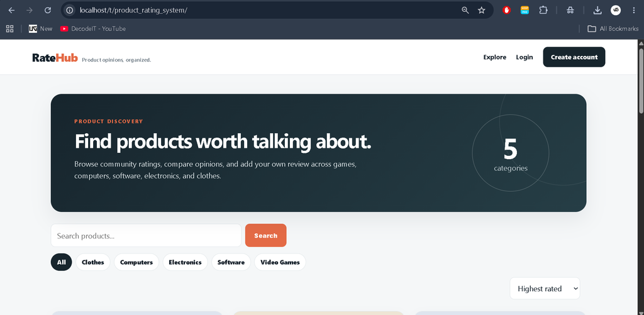Open the New bookmark
The width and height of the screenshot is (644, 315).
pyautogui.click(x=41, y=29)
